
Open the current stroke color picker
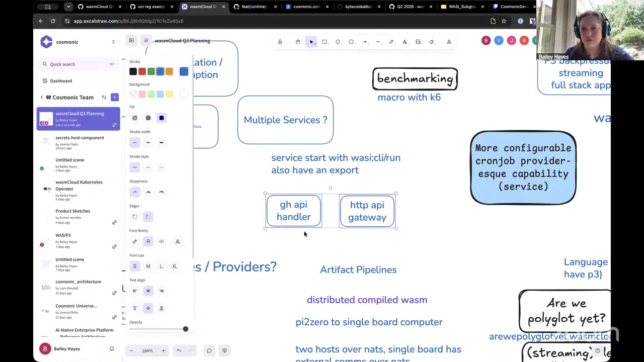click(184, 72)
